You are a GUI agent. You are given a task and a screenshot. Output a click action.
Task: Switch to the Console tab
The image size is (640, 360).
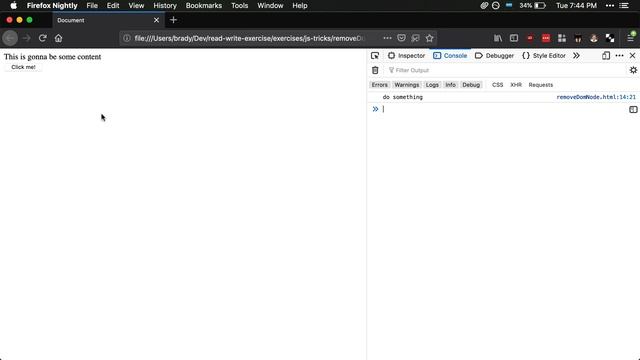click(x=450, y=56)
